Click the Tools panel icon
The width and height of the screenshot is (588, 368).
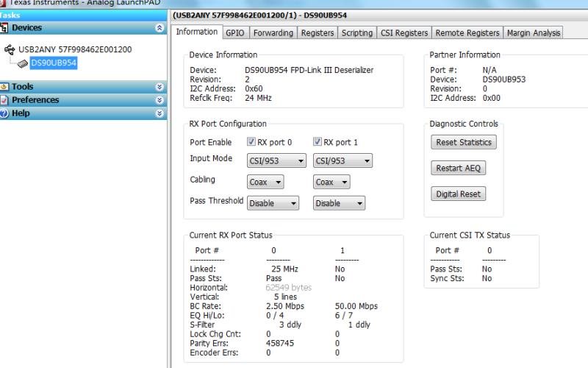coord(4,87)
